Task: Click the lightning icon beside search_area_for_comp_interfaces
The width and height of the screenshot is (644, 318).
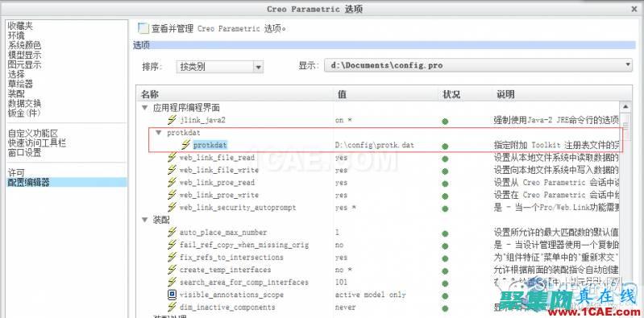Action: coord(172,283)
